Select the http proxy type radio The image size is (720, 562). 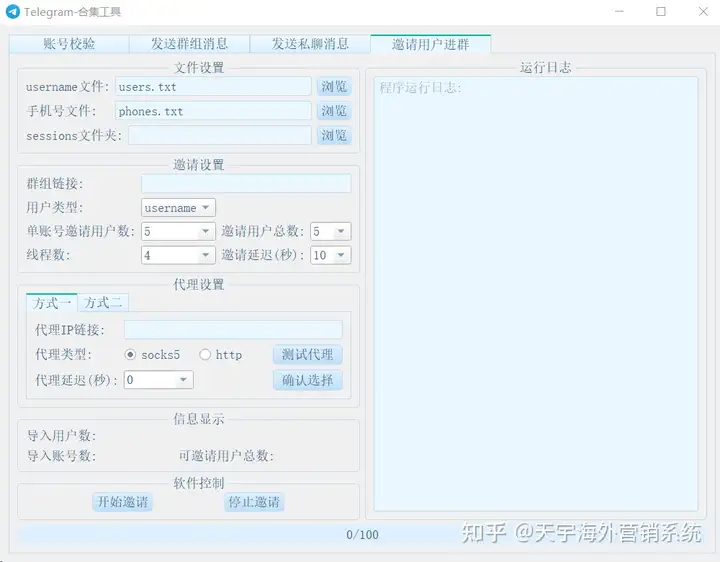point(205,354)
